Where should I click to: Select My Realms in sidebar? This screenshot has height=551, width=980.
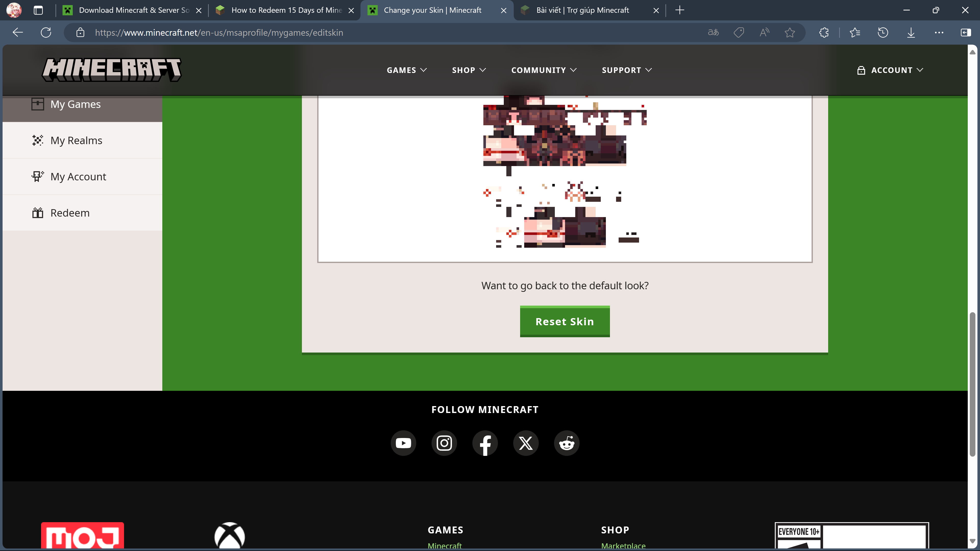[76, 140]
